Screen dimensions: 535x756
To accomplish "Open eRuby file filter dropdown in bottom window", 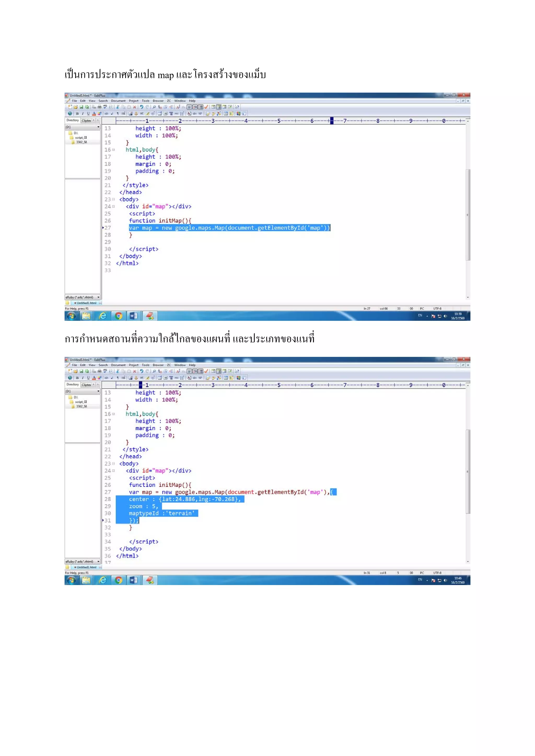I will pyautogui.click(x=98, y=562).
